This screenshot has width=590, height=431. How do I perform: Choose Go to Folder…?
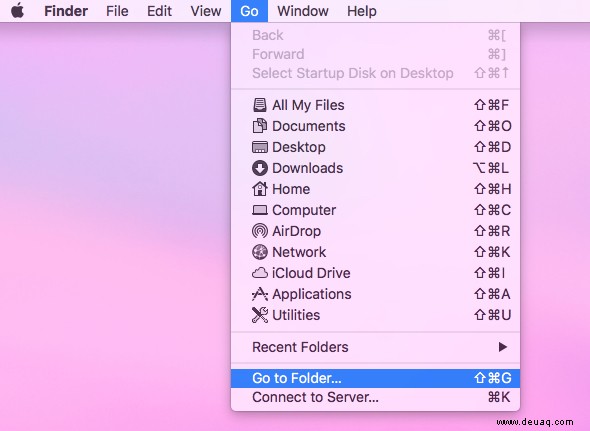coord(376,378)
